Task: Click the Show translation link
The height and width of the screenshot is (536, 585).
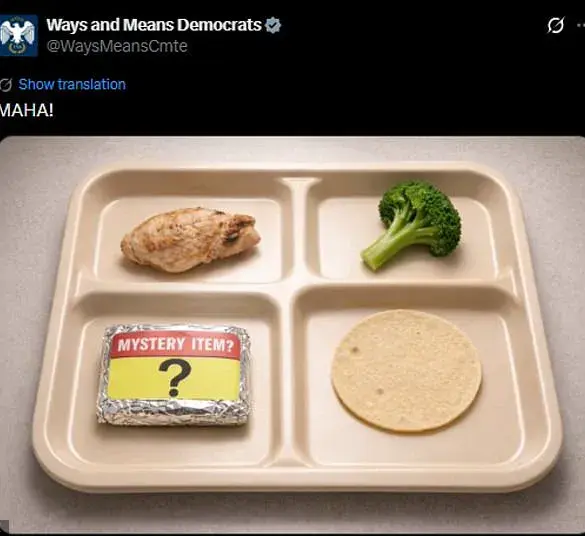Action: click(x=72, y=85)
